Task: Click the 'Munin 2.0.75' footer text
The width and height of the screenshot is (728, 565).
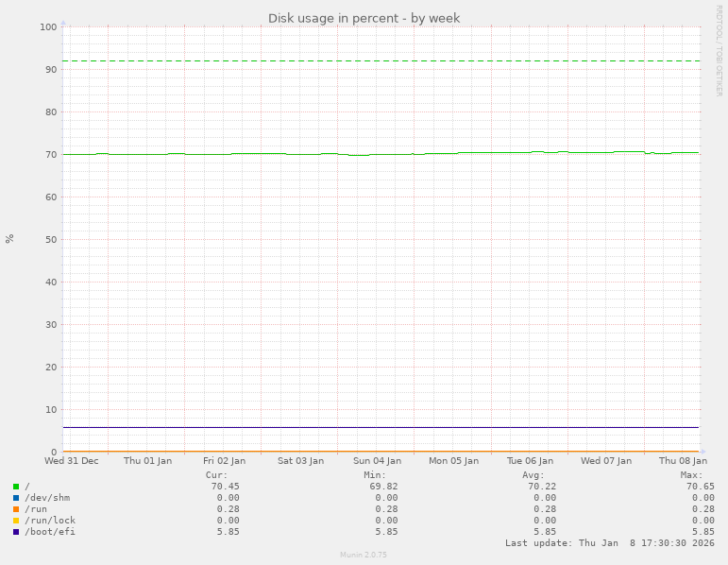Action: click(364, 555)
